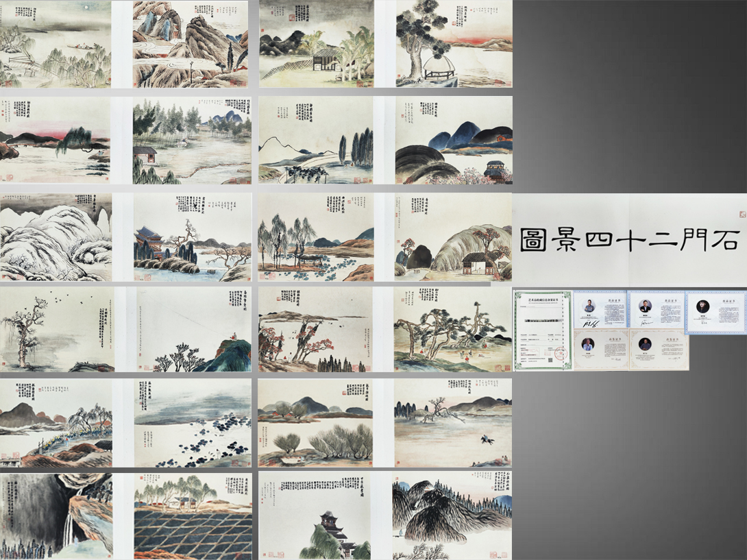Open the lotus leaves on grey water painting

pos(193,423)
